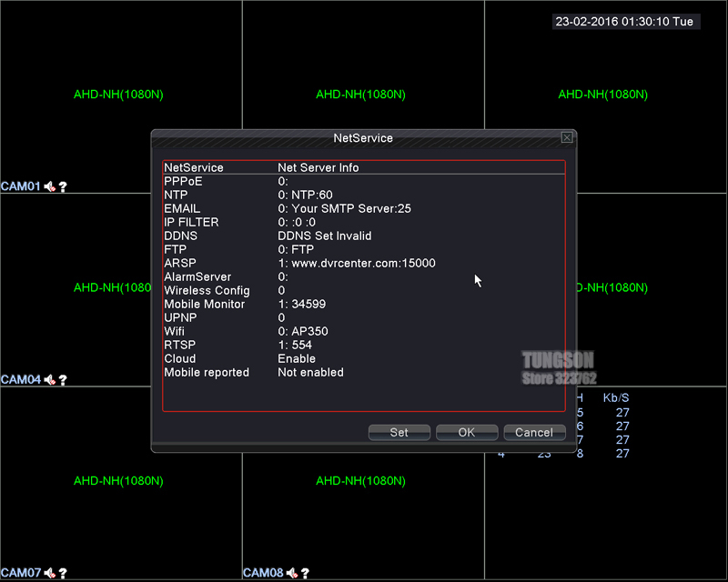Click the date and time overlay
728x582 pixels.
[x=626, y=22]
